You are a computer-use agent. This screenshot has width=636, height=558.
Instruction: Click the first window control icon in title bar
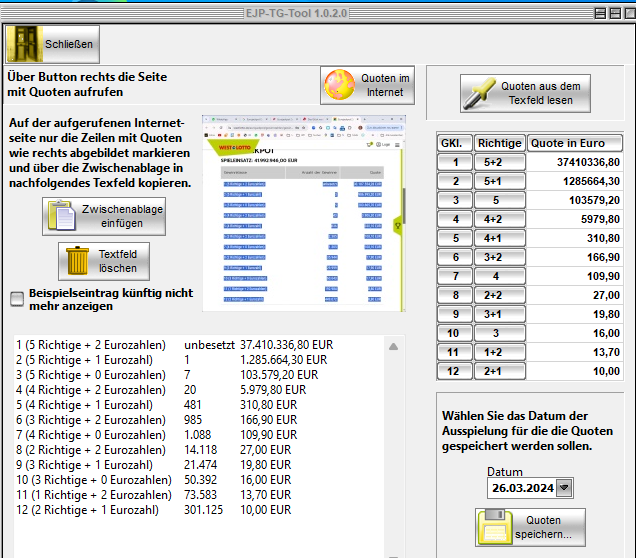click(600, 13)
